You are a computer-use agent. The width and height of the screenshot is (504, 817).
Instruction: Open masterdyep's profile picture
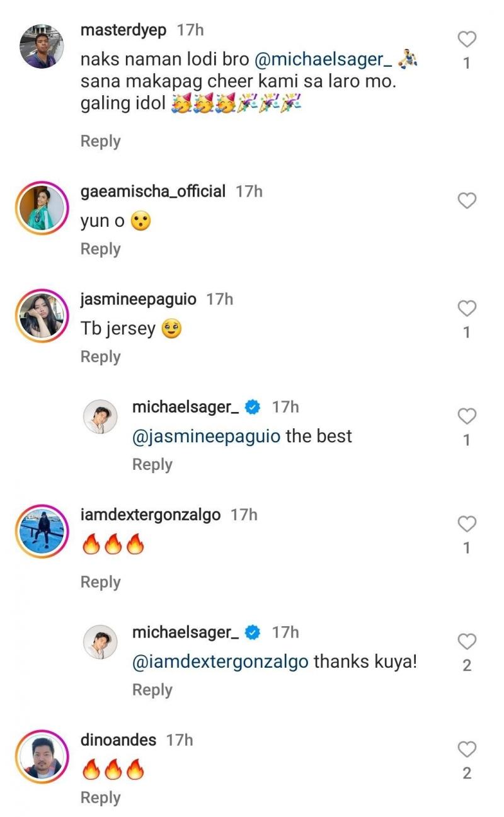pos(42,47)
